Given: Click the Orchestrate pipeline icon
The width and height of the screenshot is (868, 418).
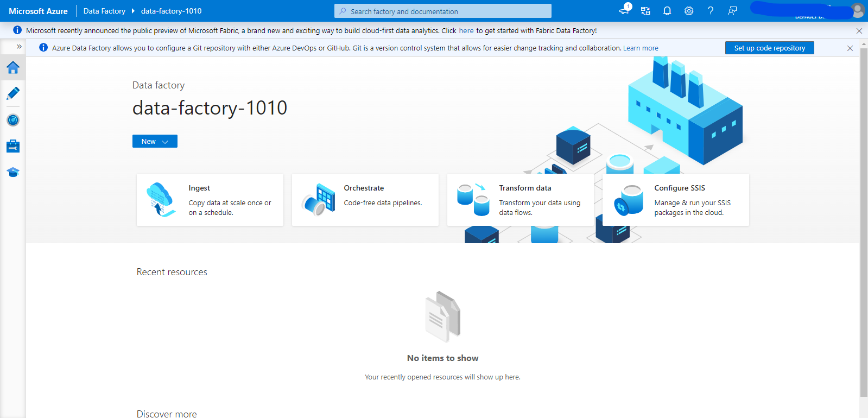Looking at the screenshot, I should pos(319,200).
